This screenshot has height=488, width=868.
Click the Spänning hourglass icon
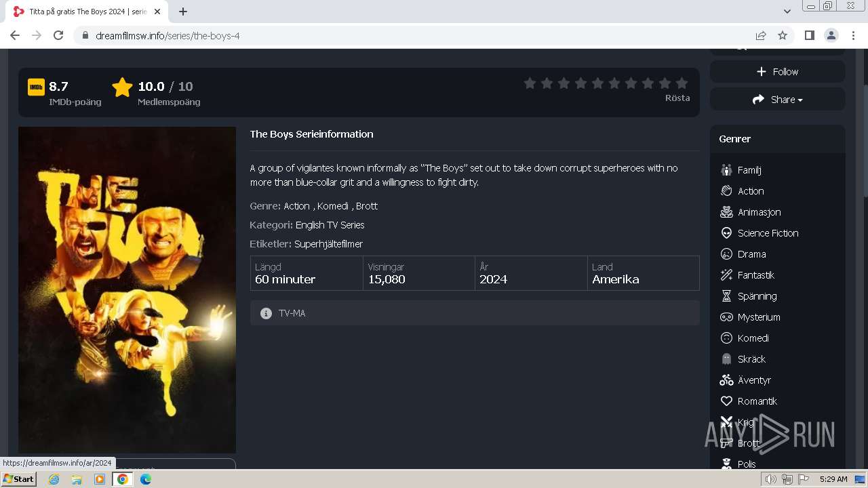tap(726, 296)
